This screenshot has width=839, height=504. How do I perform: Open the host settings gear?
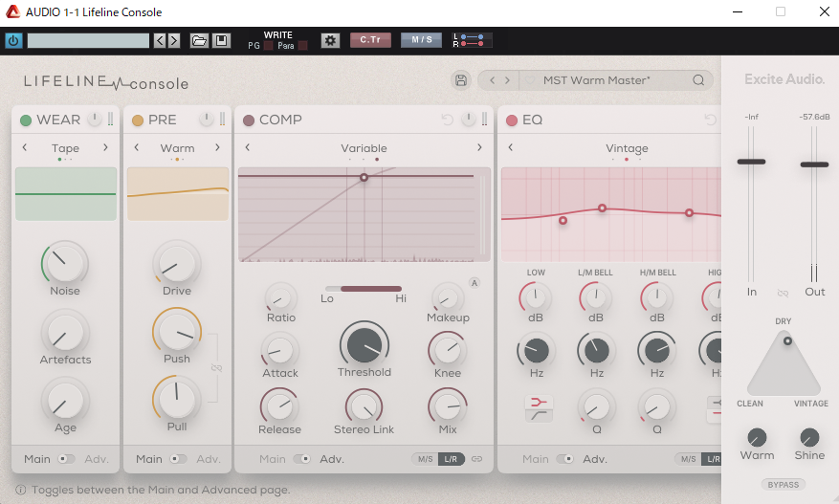point(330,41)
